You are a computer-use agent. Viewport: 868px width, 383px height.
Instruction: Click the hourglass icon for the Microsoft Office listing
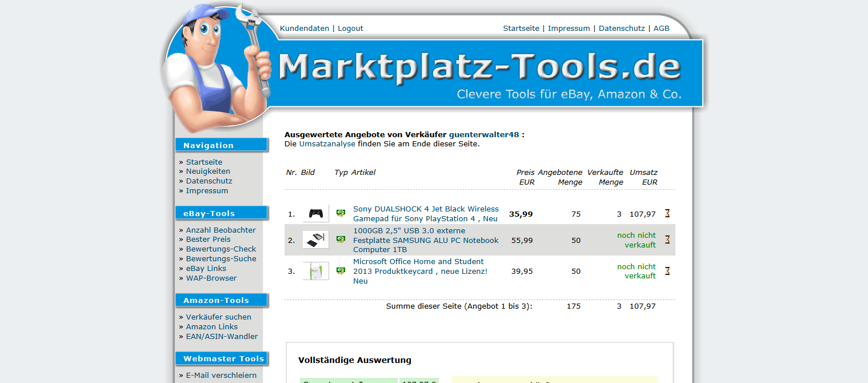point(667,271)
